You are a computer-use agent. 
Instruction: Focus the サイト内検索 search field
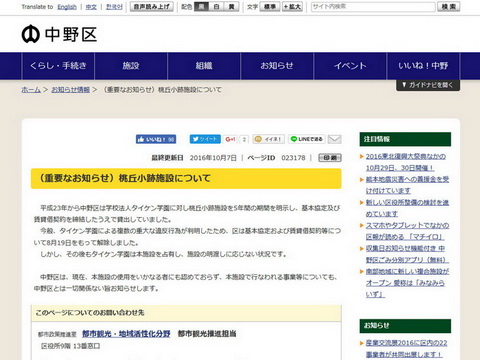click(x=373, y=7)
